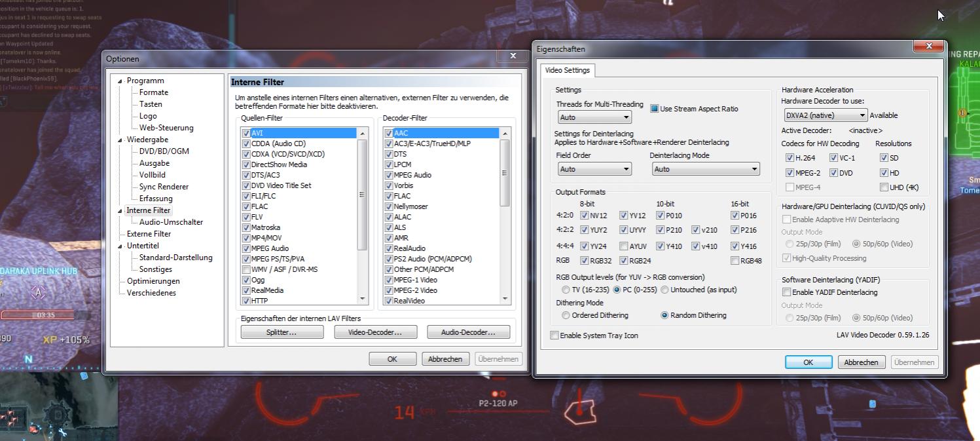Click OK in Optionen dialog
The width and height of the screenshot is (980, 441).
[392, 359]
